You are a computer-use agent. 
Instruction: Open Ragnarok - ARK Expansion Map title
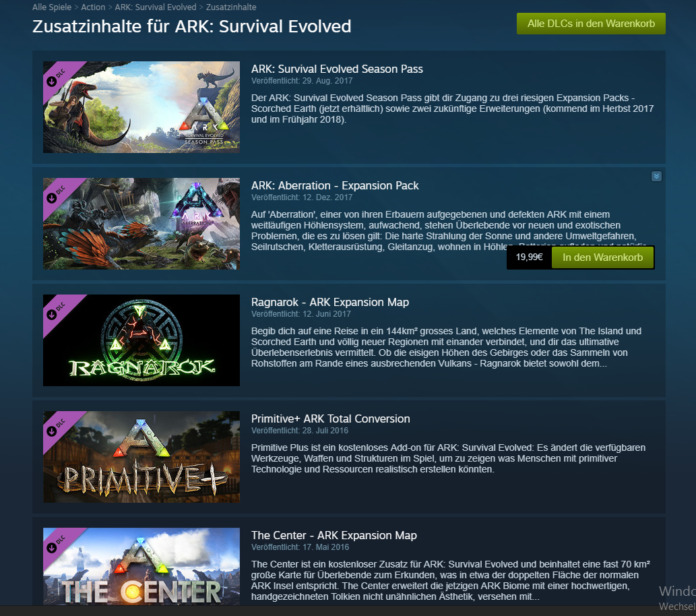tap(329, 302)
